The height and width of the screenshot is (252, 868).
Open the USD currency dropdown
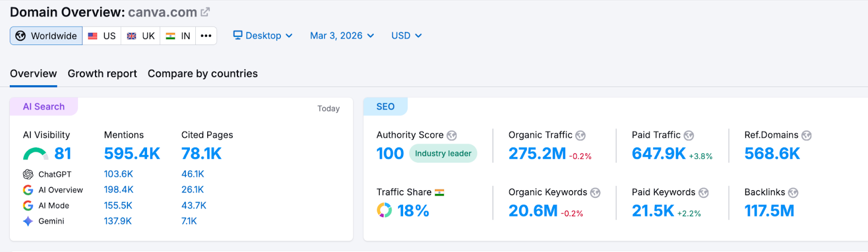(406, 36)
